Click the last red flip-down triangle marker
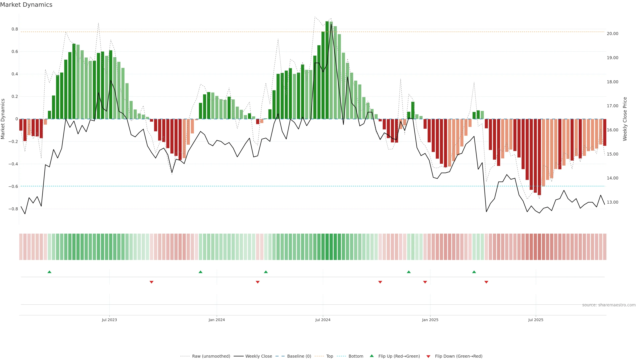 [x=486, y=282]
